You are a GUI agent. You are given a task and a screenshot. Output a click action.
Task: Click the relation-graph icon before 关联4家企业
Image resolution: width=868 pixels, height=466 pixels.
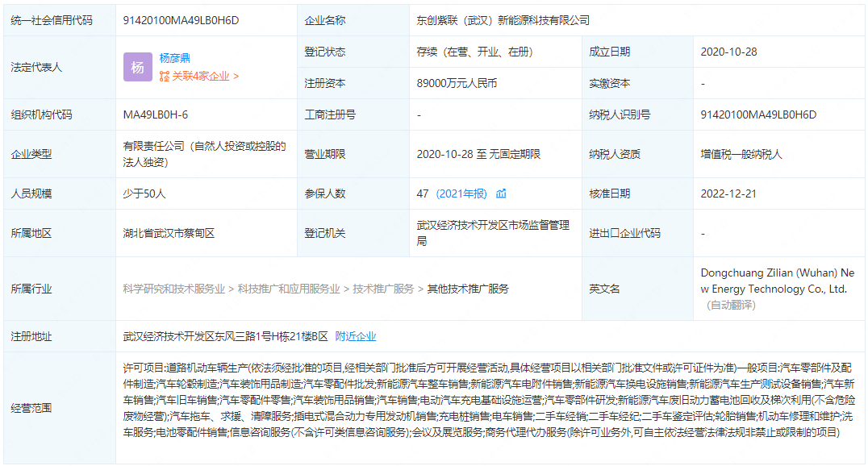click(x=164, y=76)
